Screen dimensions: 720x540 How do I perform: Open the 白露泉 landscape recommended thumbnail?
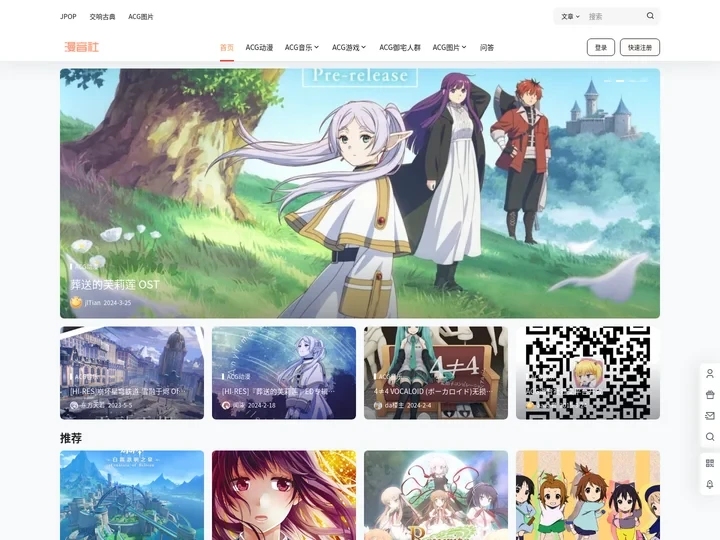pos(132,495)
